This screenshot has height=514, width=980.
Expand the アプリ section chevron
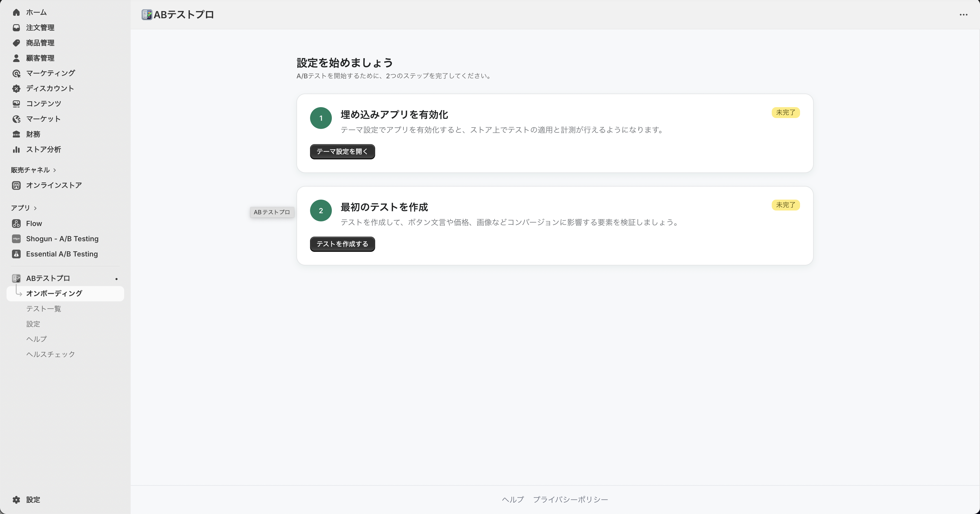[35, 208]
